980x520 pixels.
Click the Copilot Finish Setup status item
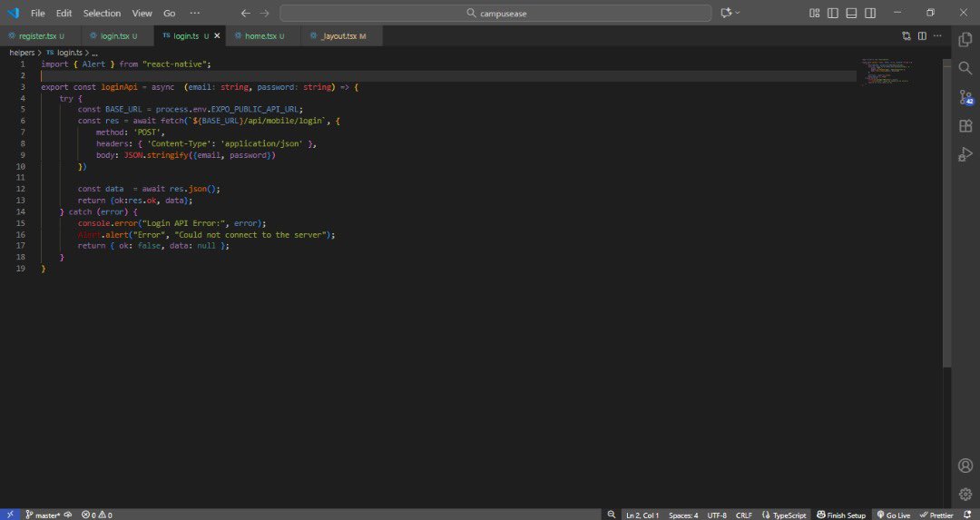click(x=841, y=515)
